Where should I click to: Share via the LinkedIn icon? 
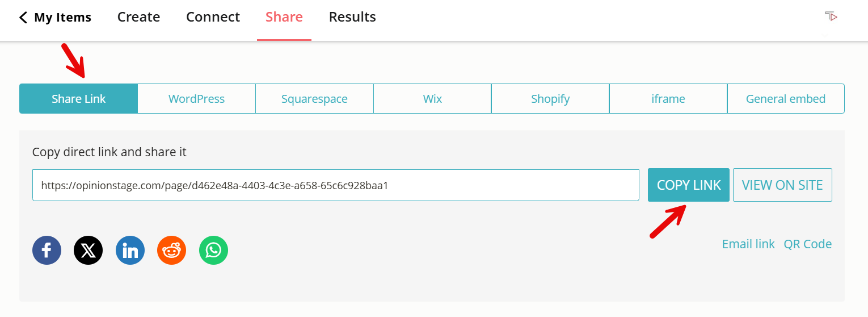(130, 250)
